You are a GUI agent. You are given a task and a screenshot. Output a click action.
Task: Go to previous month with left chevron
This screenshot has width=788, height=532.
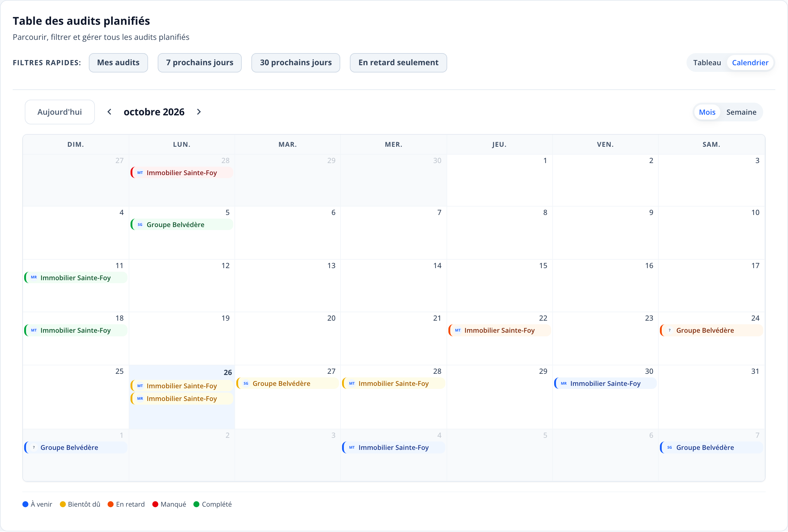click(109, 112)
